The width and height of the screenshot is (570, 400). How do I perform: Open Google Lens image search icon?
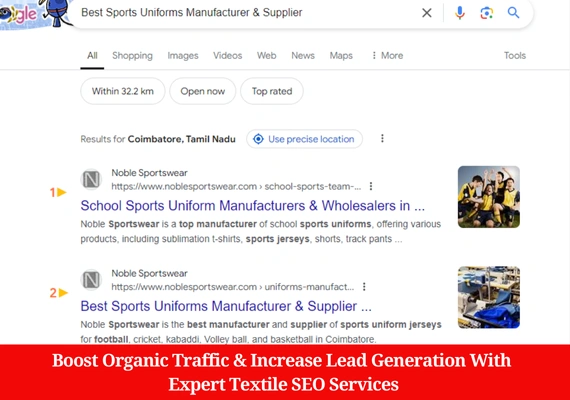point(486,13)
